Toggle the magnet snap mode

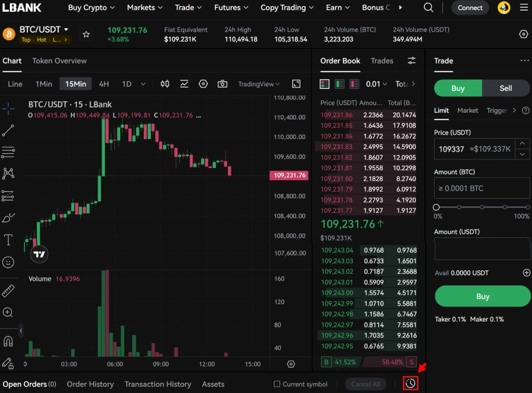(8, 341)
